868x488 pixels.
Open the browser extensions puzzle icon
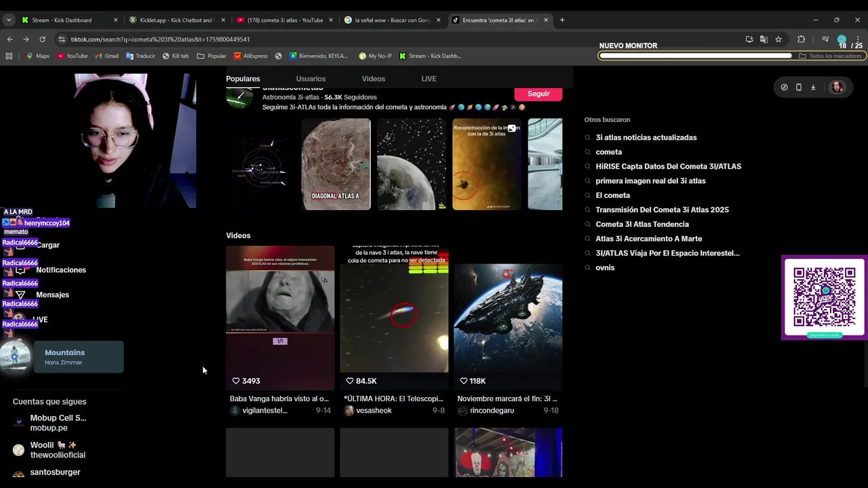point(801,39)
